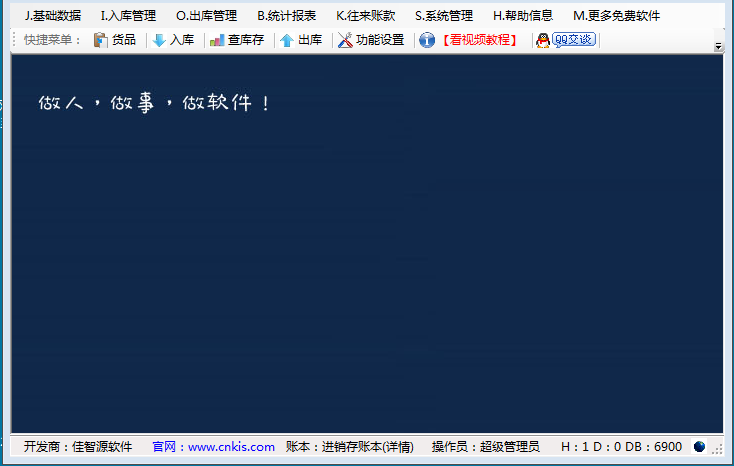Click the red 看视频教程 link
Viewport: 734px width, 466px height.
point(479,41)
